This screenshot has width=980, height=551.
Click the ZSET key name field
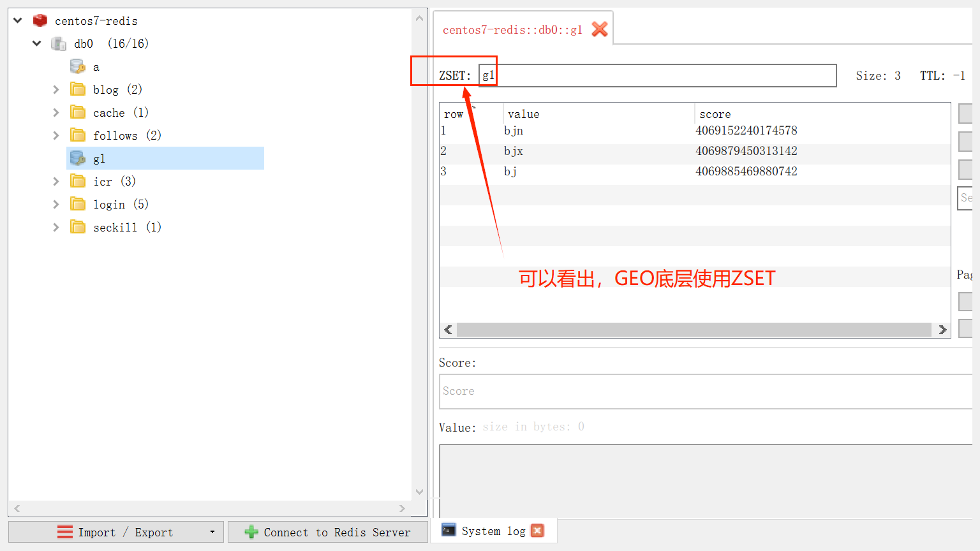657,75
